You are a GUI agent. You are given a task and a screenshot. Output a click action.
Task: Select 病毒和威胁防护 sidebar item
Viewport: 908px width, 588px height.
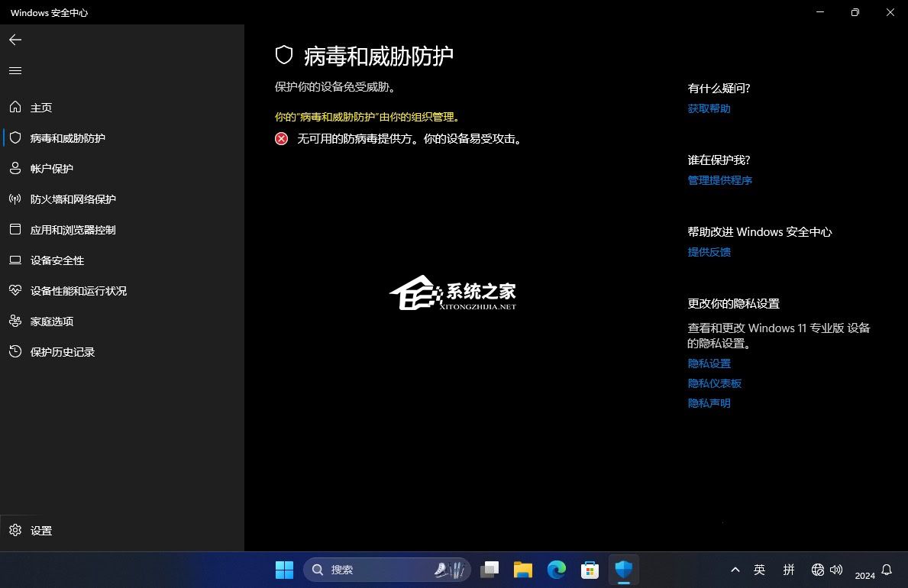click(121, 138)
